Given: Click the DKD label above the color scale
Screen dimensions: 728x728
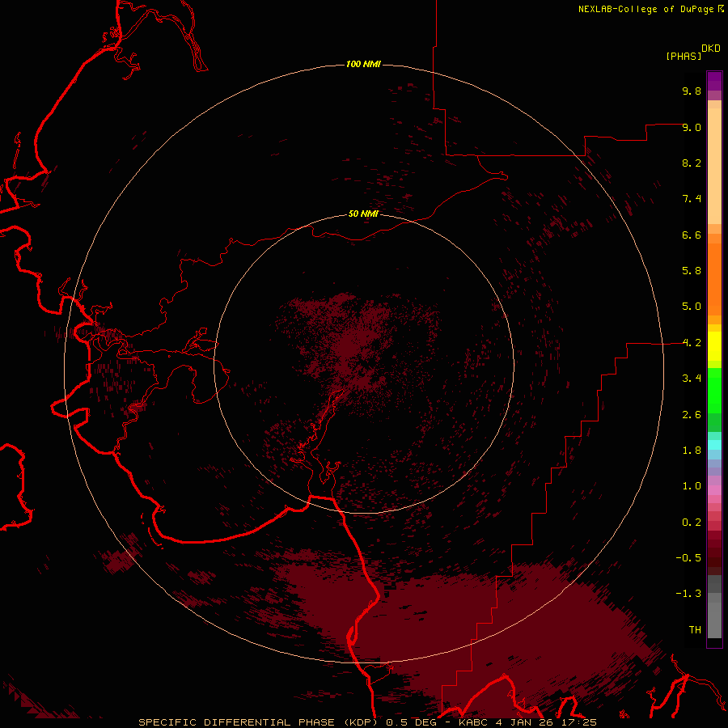Looking at the screenshot, I should [x=711, y=49].
